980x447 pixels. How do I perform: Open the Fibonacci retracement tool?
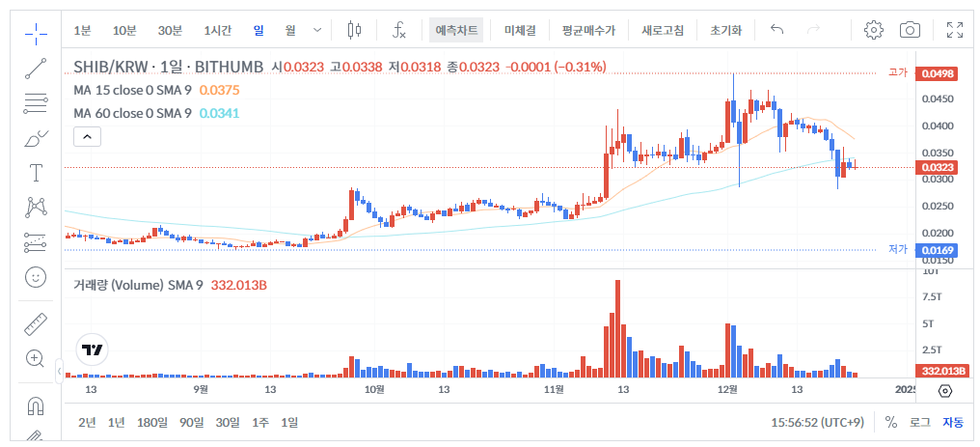coord(36,103)
